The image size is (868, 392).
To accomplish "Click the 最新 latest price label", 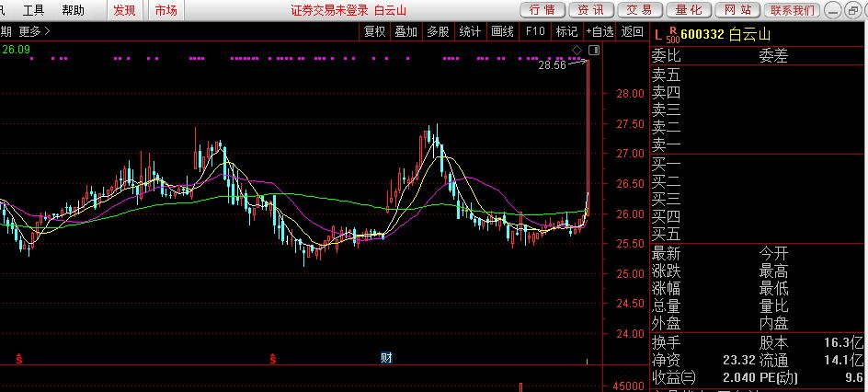I will 666,254.
